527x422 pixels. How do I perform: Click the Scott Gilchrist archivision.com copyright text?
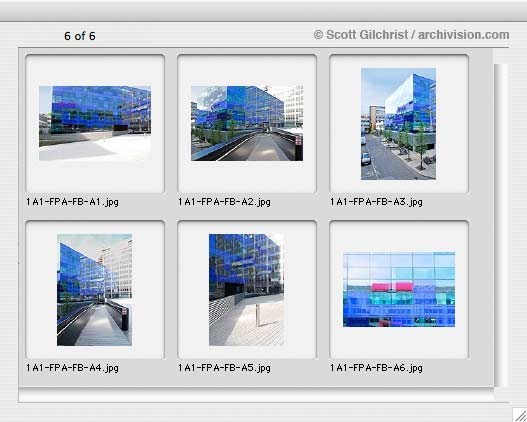coord(411,35)
